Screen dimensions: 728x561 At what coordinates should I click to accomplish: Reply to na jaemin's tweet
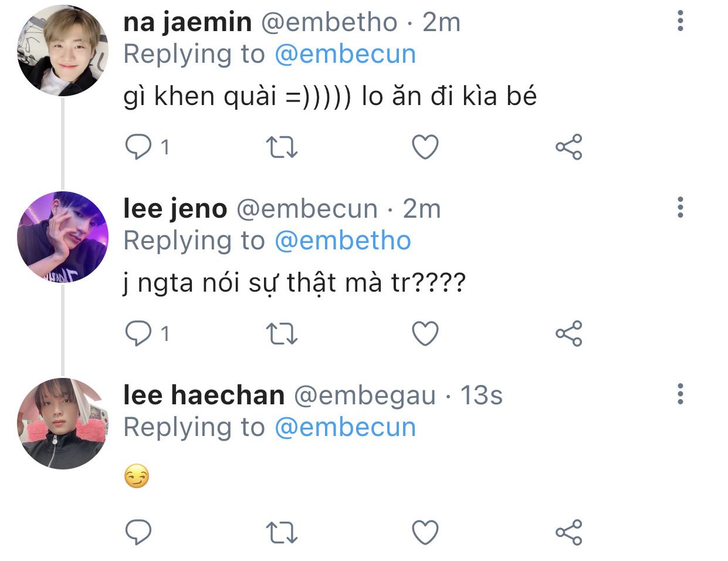[x=139, y=147]
